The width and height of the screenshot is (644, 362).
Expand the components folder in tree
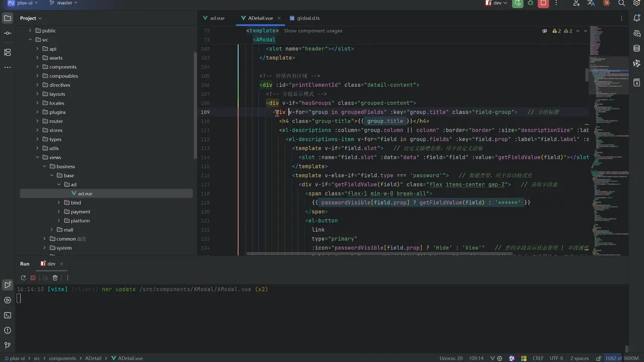pos(37,67)
